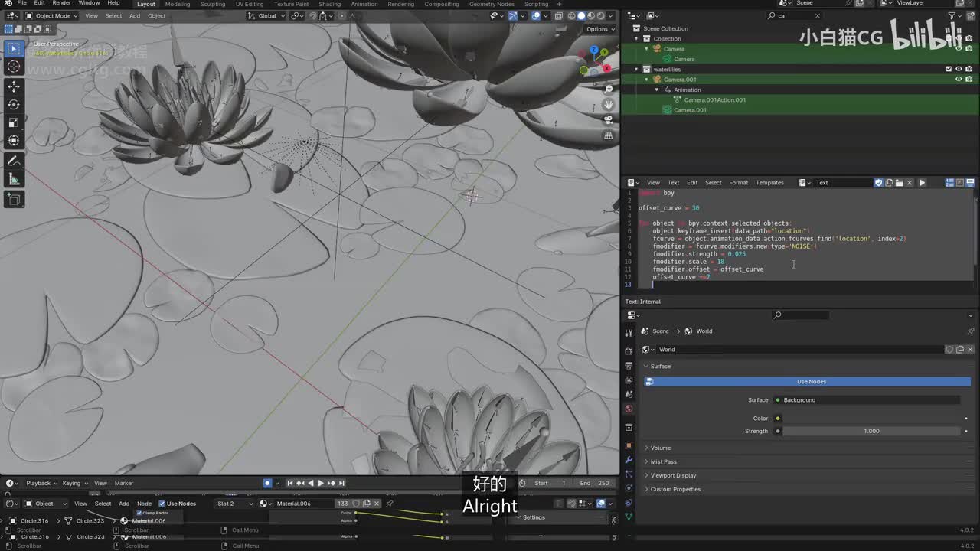
Task: Pick the Rotate tool
Action: 14,104
